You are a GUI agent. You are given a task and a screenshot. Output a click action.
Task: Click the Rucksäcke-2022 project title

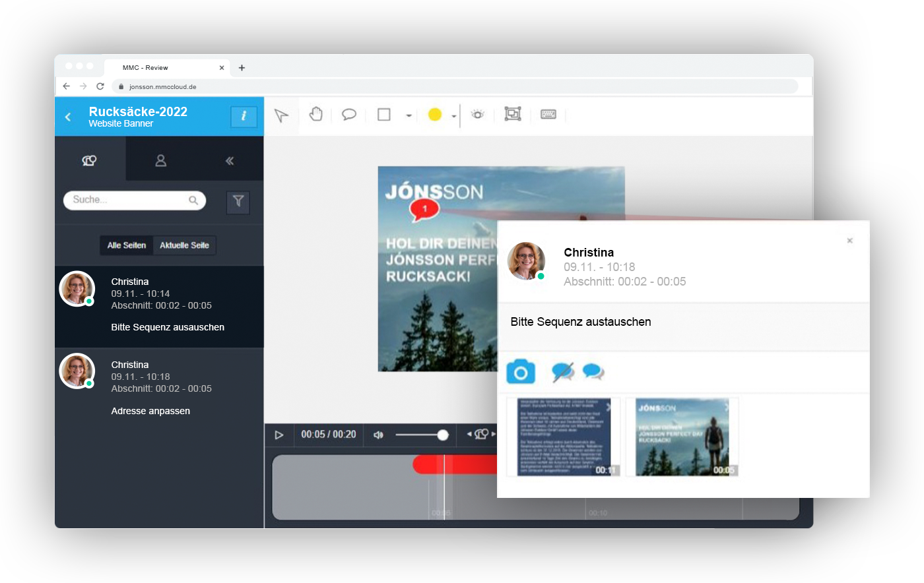(x=138, y=111)
